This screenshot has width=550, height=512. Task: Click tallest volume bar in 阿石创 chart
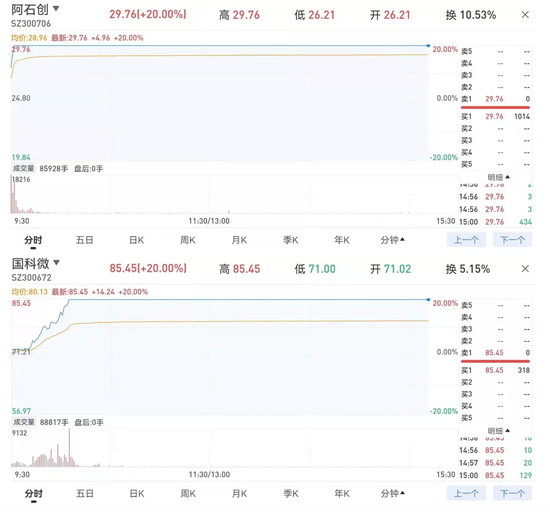pyautogui.click(x=12, y=195)
